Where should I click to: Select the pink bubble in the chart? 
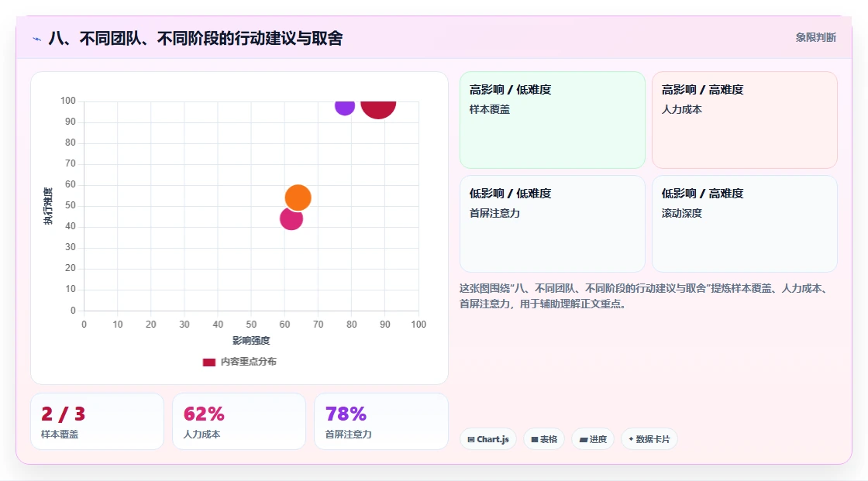[x=291, y=218]
